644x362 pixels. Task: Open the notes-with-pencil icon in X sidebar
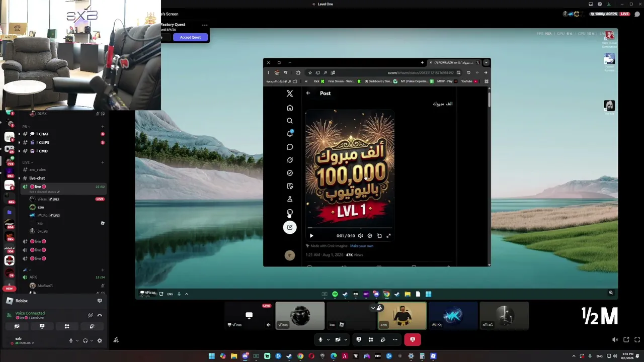(290, 186)
